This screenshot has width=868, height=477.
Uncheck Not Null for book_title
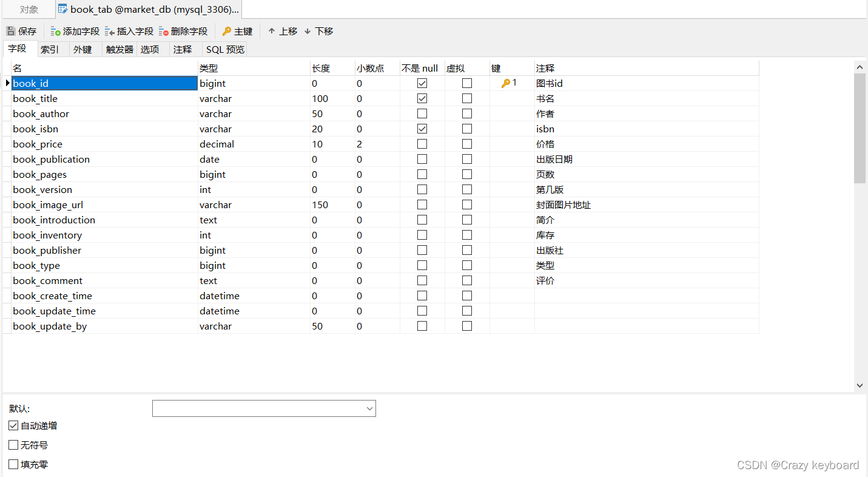(x=422, y=98)
